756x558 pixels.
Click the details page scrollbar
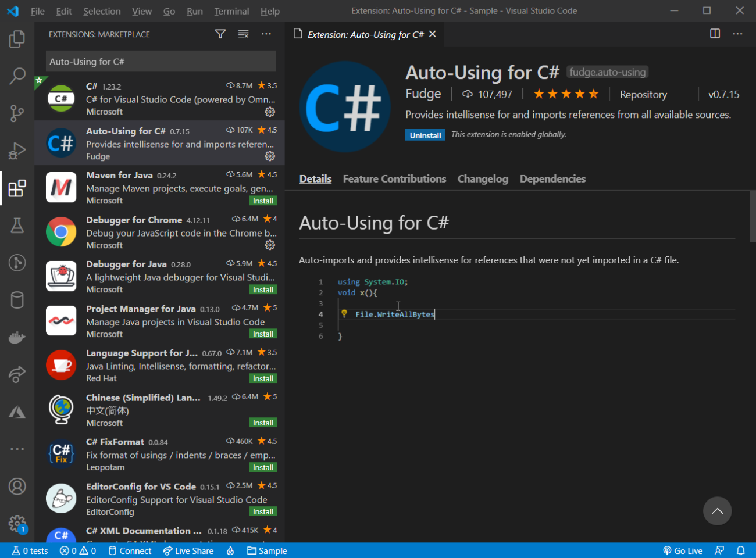(753, 216)
